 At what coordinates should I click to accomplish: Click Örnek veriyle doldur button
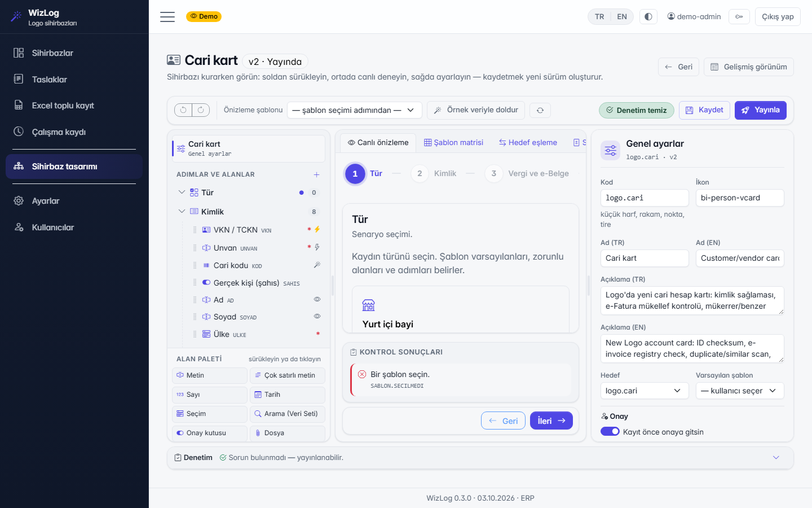[x=476, y=110]
